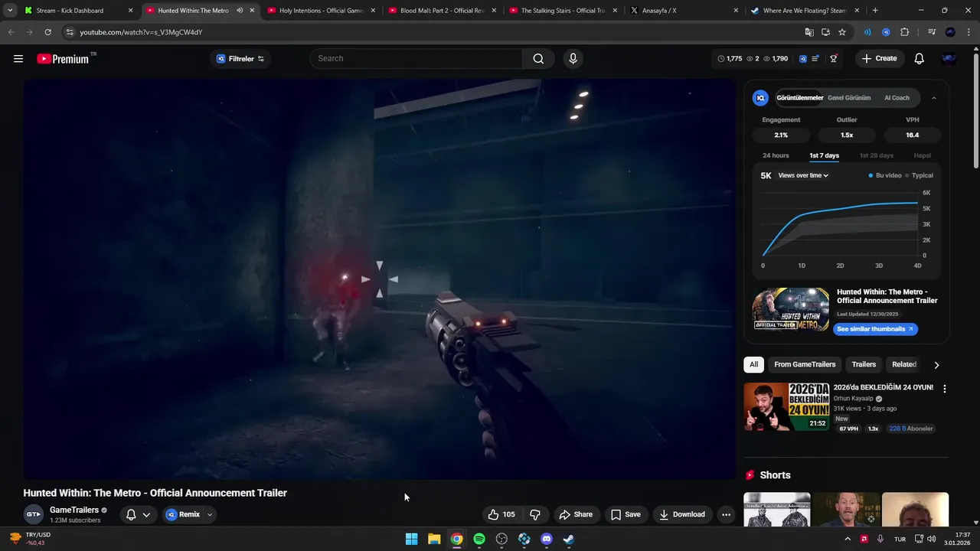Open the vidIQ trophy achievements icon
This screenshot has width=980, height=551.
[x=834, y=59]
